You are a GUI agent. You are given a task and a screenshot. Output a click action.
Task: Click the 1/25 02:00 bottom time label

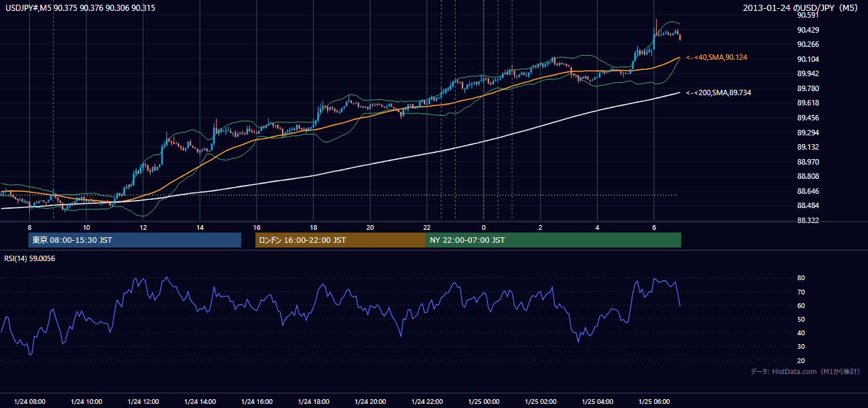[541, 402]
